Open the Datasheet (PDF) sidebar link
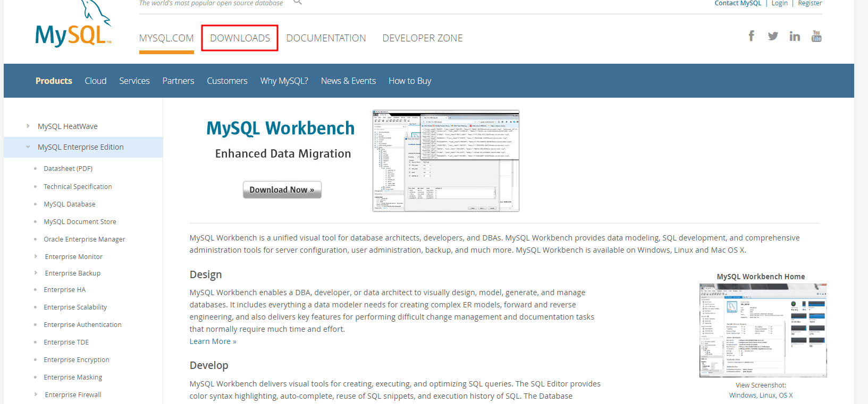Image resolution: width=868 pixels, height=404 pixels. pos(68,168)
